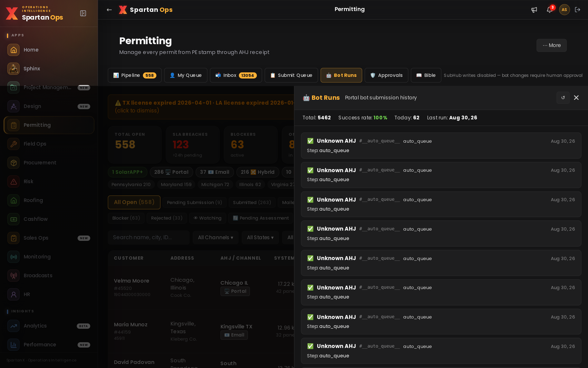Screen dimensions: 588x368
Task: Open Home from sidebar
Action: point(49,50)
